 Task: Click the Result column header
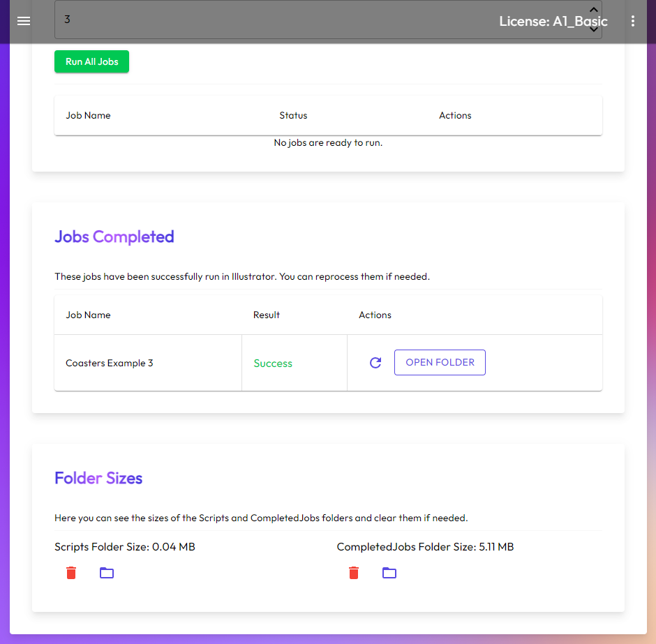tap(267, 315)
